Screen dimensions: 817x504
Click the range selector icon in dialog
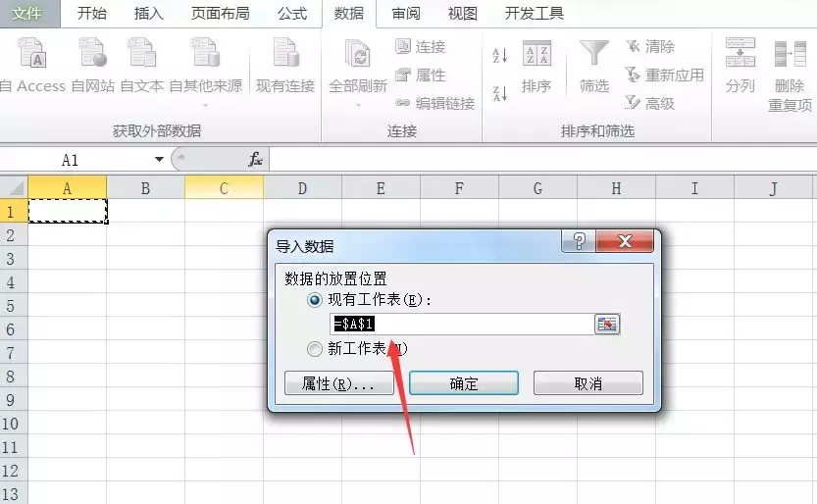(607, 324)
